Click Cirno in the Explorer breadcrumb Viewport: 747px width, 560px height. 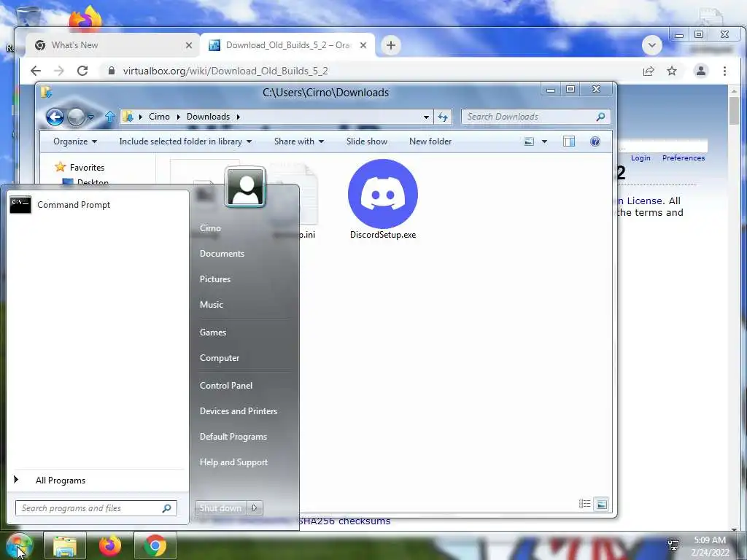(159, 117)
